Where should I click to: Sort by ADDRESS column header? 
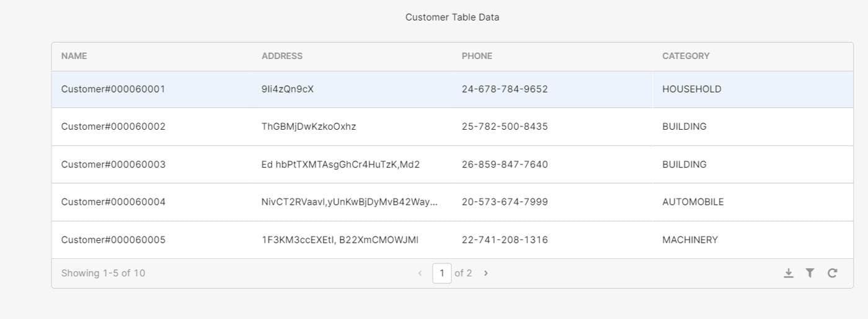[x=282, y=56]
